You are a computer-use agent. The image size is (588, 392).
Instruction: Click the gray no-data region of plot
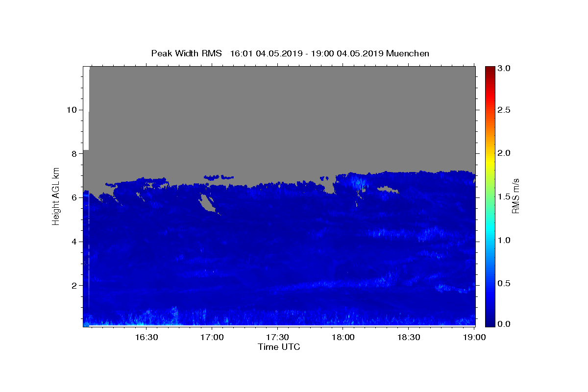(282, 120)
